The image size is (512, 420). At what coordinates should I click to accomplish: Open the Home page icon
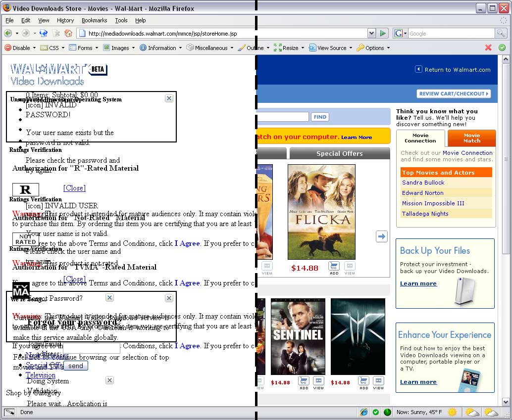[x=68, y=33]
